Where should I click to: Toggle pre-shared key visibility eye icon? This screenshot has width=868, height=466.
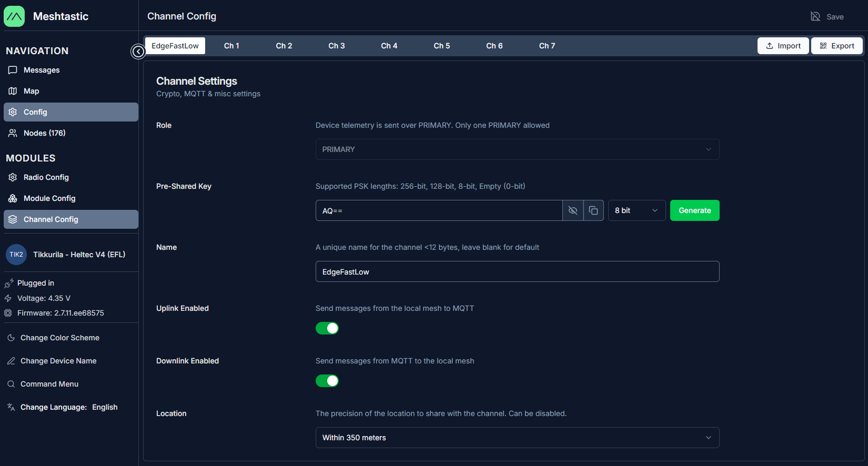573,210
